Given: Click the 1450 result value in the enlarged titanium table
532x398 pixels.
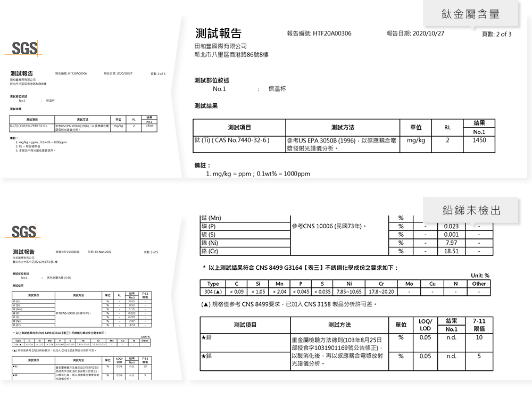Looking at the screenshot, I should [x=479, y=140].
